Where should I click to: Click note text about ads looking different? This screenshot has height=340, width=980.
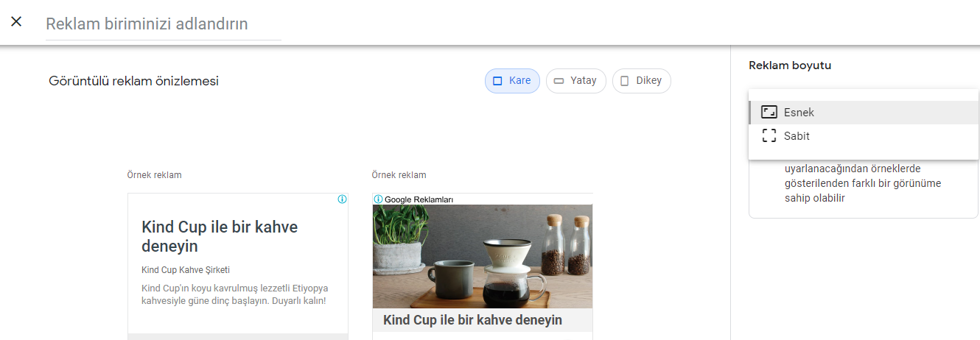(x=863, y=183)
